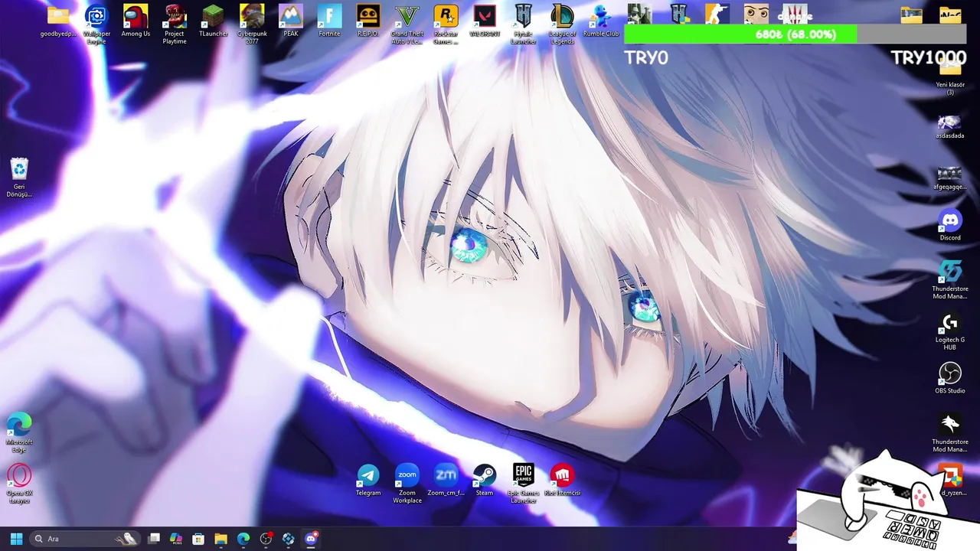The width and height of the screenshot is (980, 551).
Task: Select the Geri Dönüşüm recycle bin
Action: [19, 169]
